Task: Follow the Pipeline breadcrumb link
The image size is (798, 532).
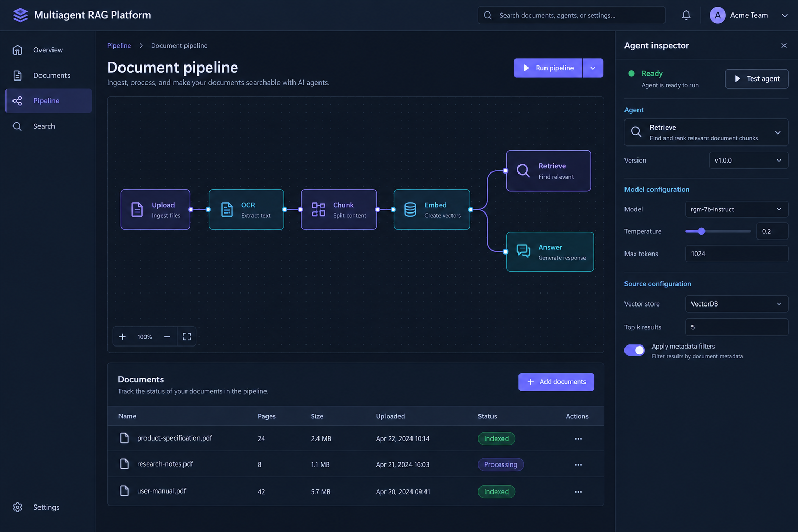Action: (119, 46)
